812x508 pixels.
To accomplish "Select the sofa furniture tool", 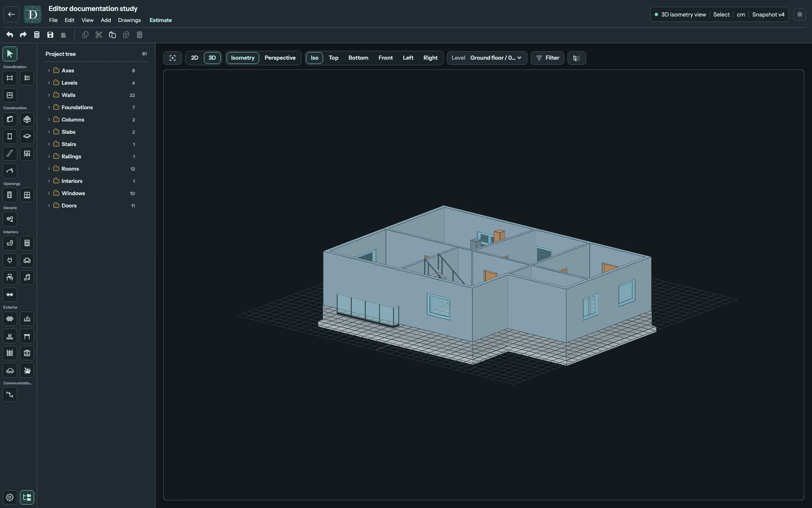I will click(x=27, y=260).
